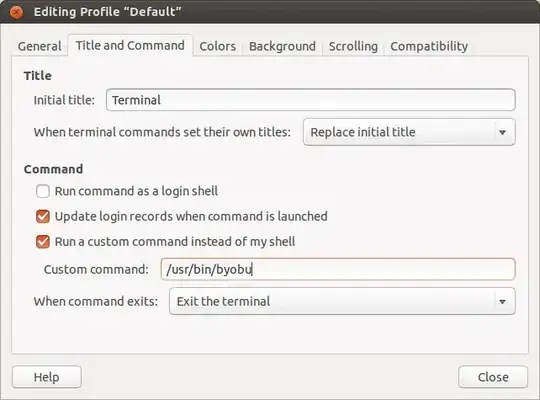Uncheck Update login records when command is launched
Viewport: 540px width, 400px height.
[x=43, y=217]
